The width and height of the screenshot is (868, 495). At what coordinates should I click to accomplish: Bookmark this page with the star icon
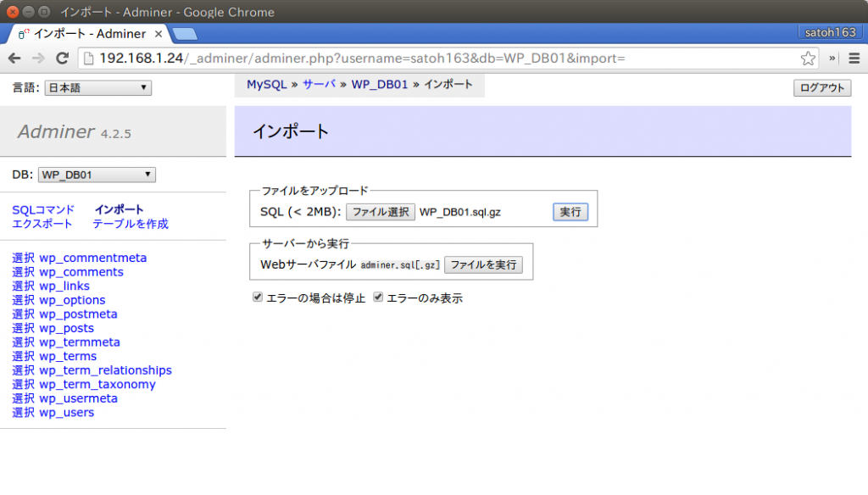pyautogui.click(x=808, y=58)
